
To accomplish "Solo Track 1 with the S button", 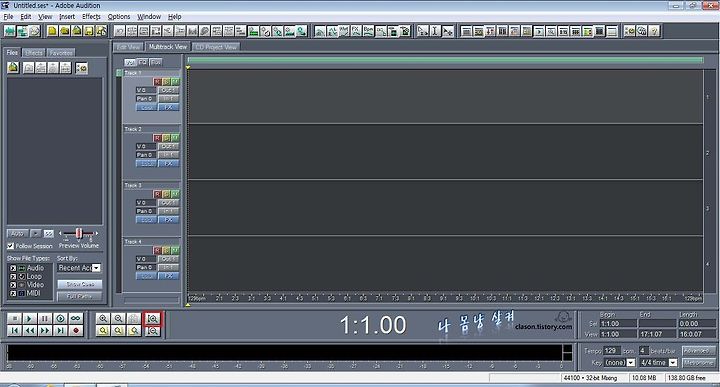I will tap(166, 82).
